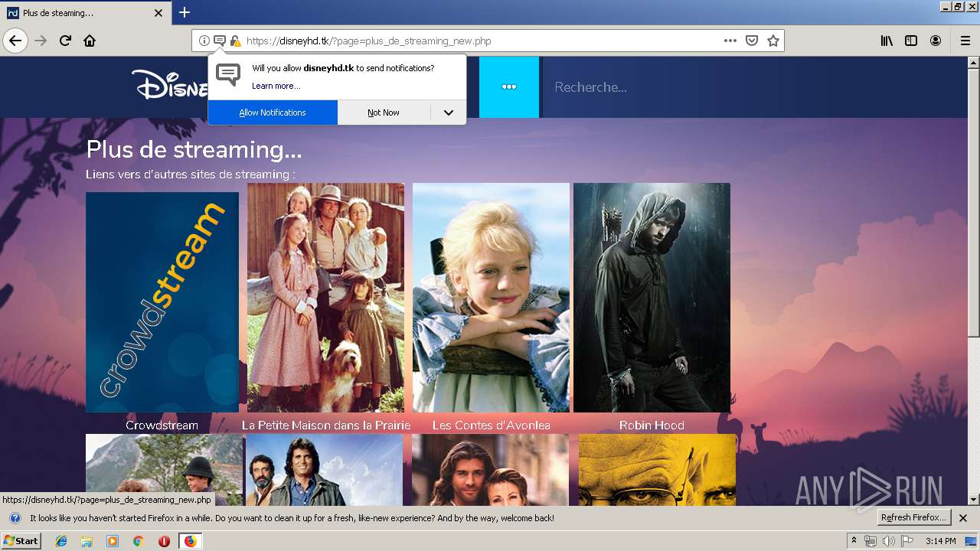Click page scrollbar up arrow
The width and height of the screenshot is (980, 551).
point(974,62)
